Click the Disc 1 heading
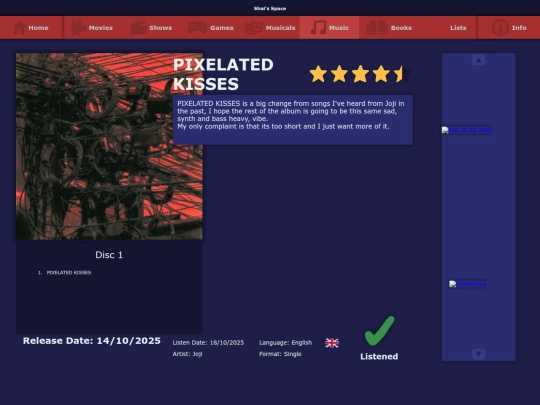Image resolution: width=540 pixels, height=405 pixels. tap(109, 255)
